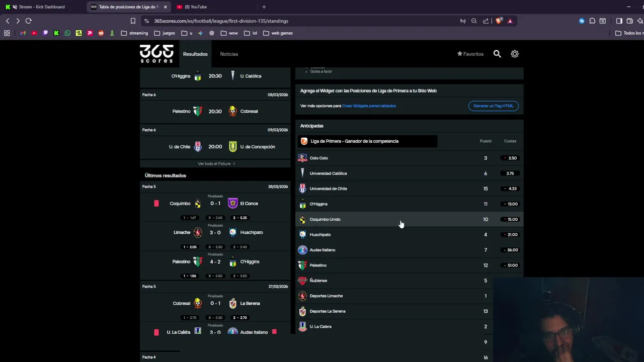Open U. de Chile vs U. de Concepción fixture

coord(215,147)
